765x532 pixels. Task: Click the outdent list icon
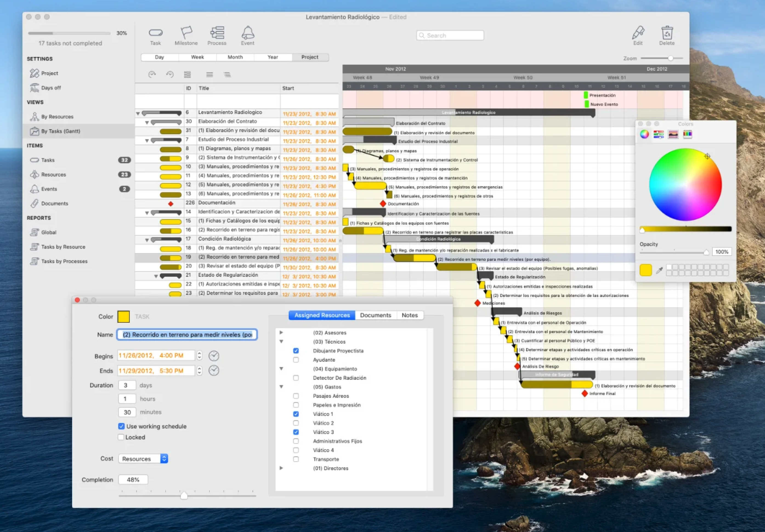click(209, 75)
